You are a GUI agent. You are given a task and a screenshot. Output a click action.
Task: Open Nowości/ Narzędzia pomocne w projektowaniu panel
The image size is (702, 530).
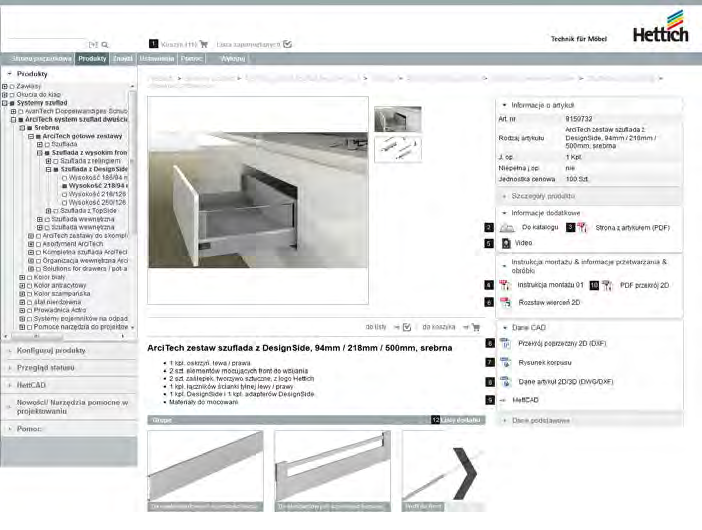point(69,406)
